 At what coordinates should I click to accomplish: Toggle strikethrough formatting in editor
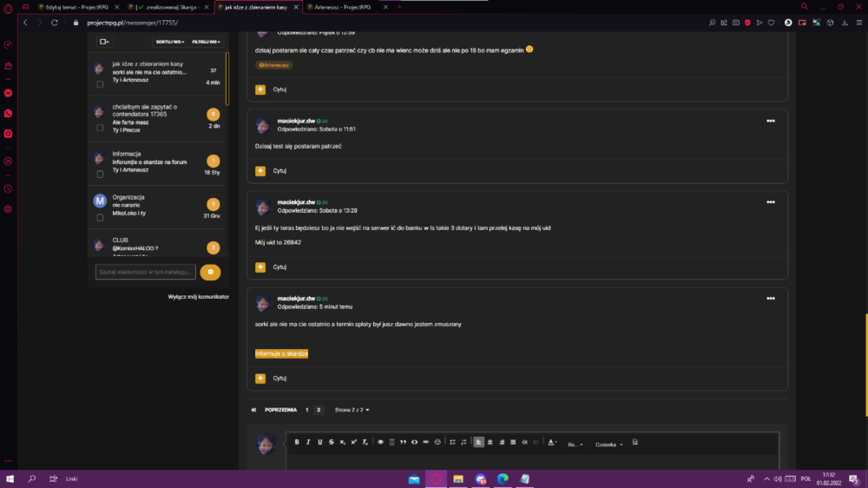(331, 442)
